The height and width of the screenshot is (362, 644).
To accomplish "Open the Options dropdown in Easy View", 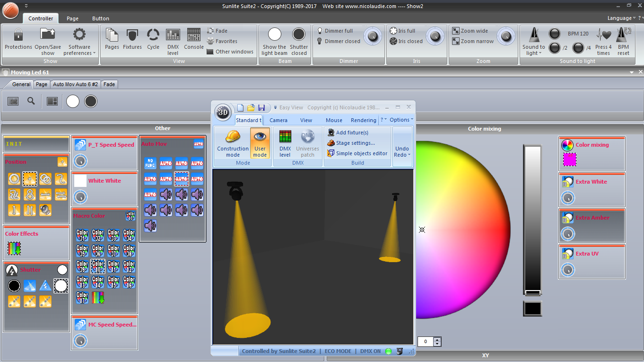I will (401, 120).
